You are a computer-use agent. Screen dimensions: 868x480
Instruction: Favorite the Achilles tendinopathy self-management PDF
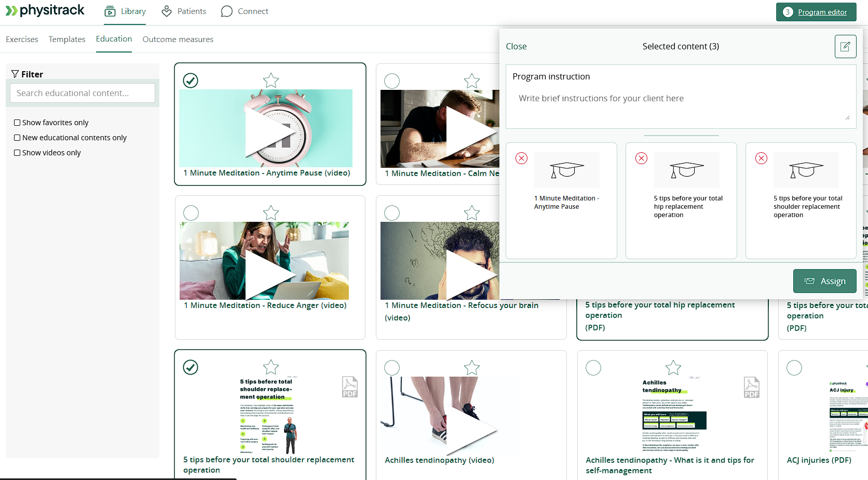673,368
